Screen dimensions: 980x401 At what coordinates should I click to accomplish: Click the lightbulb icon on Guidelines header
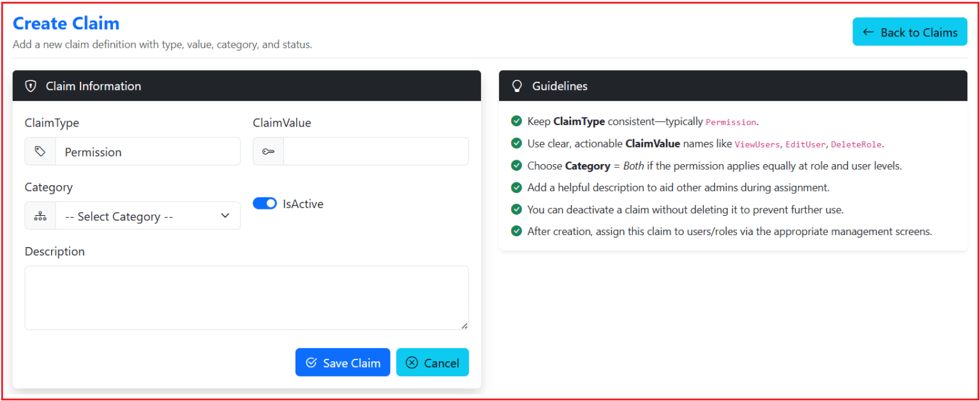tap(517, 86)
